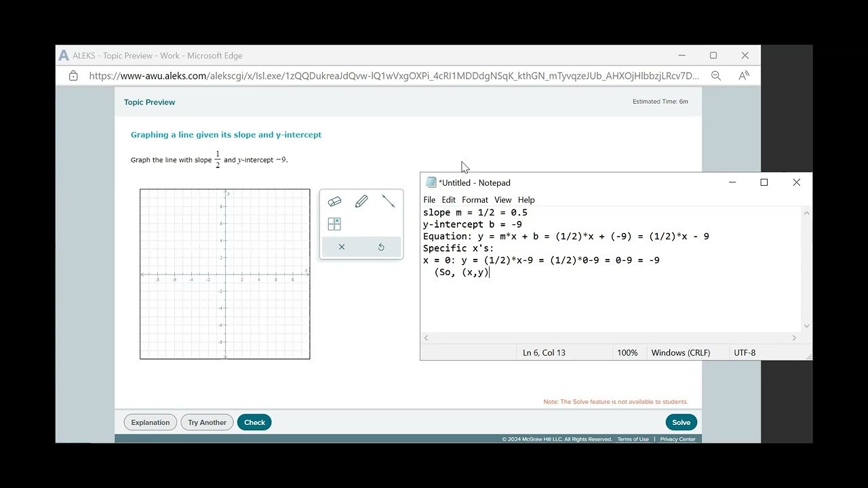Screen dimensions: 868x488
Task: Undo the last graph action
Action: 381,247
